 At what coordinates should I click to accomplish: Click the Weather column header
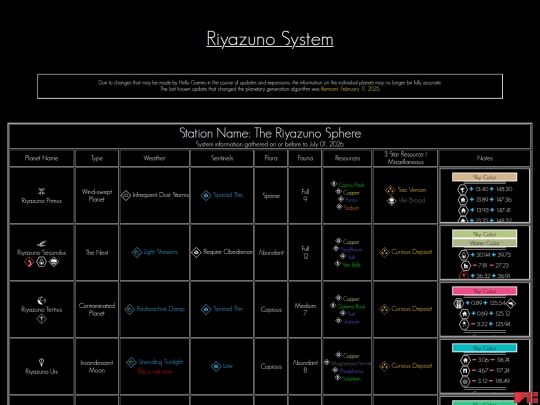tap(155, 158)
